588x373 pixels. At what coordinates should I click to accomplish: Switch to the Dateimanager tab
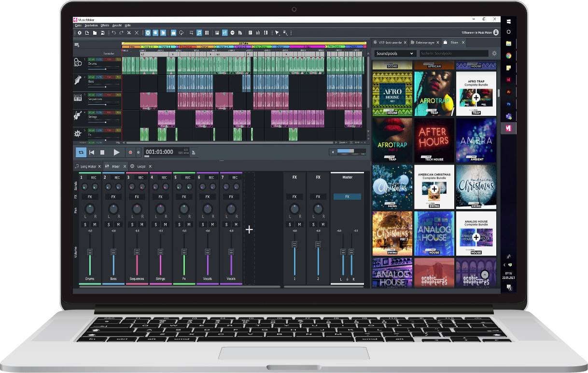coord(424,42)
